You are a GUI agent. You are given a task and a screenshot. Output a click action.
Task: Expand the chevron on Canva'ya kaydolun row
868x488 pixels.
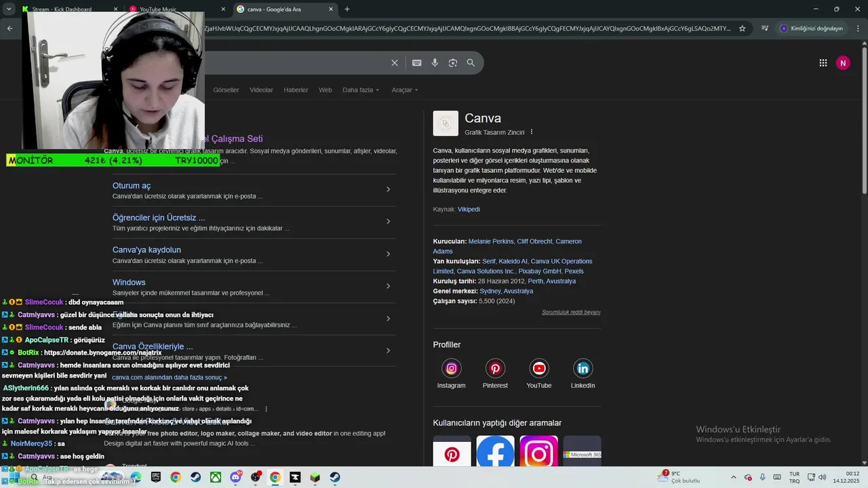388,254
